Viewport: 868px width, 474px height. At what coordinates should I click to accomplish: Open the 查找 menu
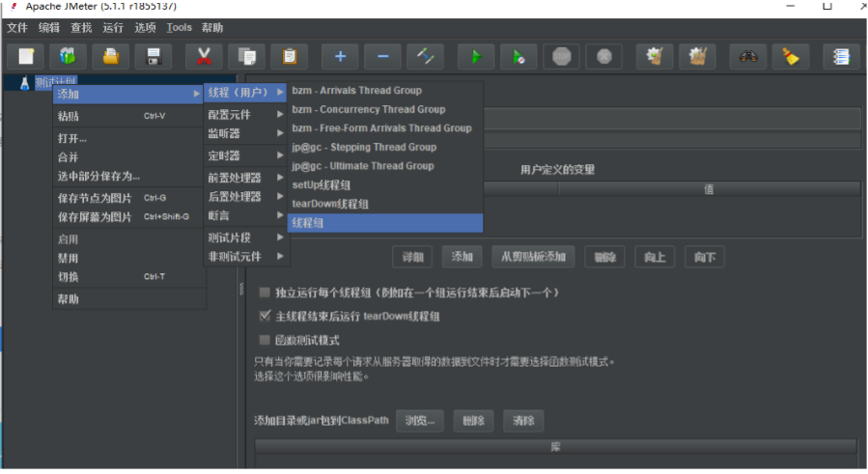81,28
